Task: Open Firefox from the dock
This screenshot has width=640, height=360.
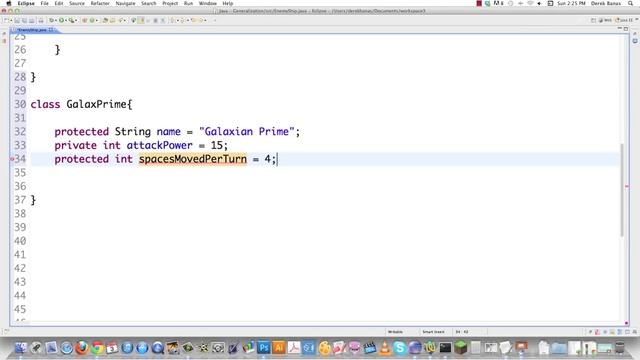Action: point(82,348)
